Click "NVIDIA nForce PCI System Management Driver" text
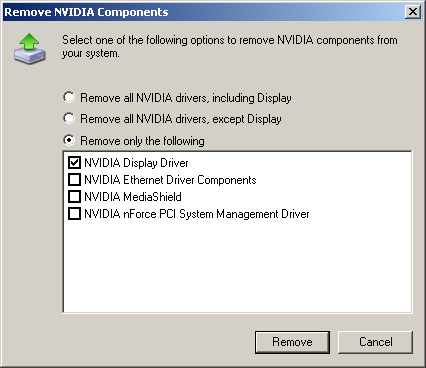This screenshot has height=368, width=426. pos(197,214)
